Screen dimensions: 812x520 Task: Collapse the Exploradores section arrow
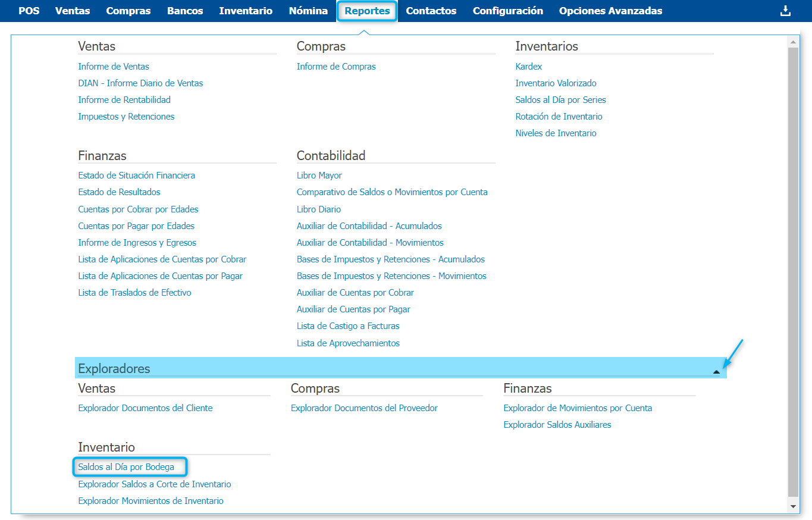coord(716,371)
